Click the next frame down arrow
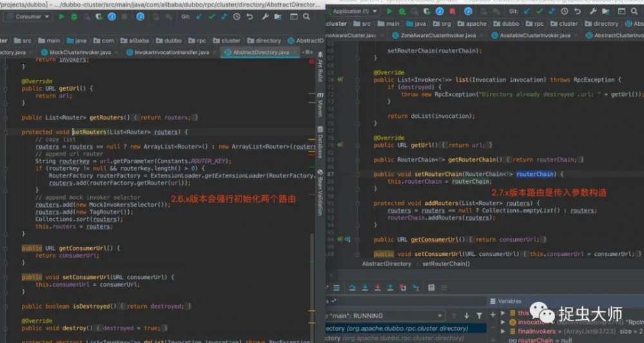Image resolution: width=644 pixels, height=343 pixels. tap(466, 315)
